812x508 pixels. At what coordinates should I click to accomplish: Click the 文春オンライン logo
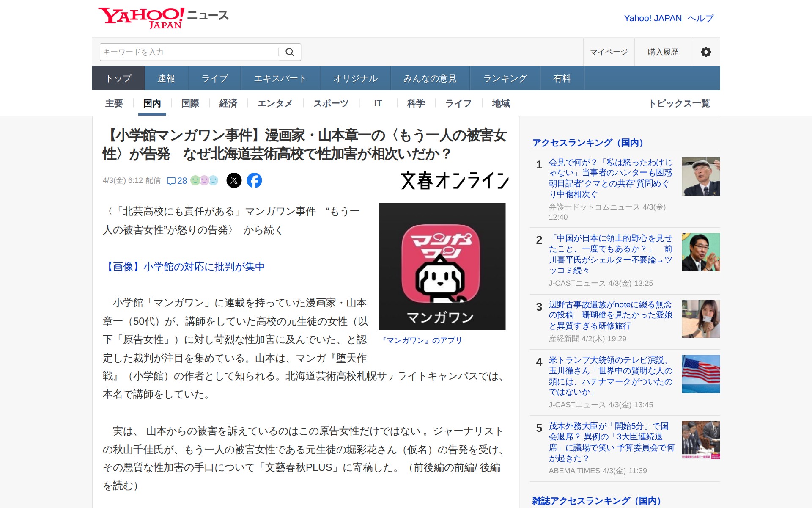(455, 179)
